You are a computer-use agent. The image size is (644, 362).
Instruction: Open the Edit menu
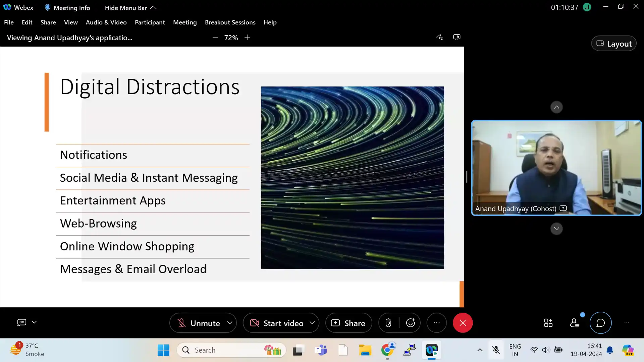click(27, 22)
